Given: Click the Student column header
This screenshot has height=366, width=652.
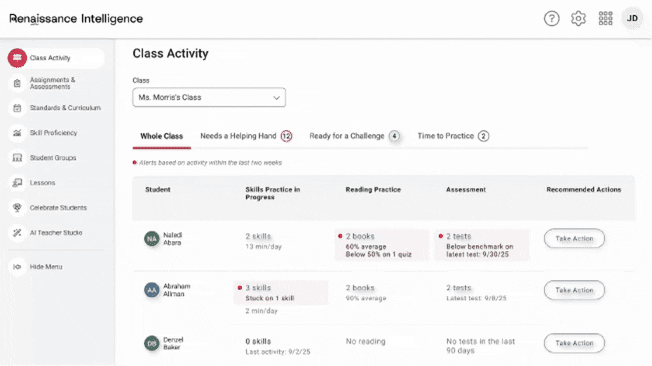Looking at the screenshot, I should click(x=158, y=190).
